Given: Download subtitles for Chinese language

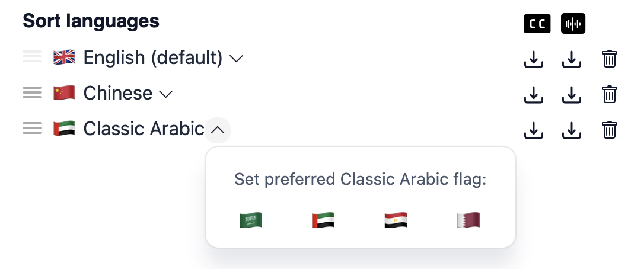Looking at the screenshot, I should [534, 94].
